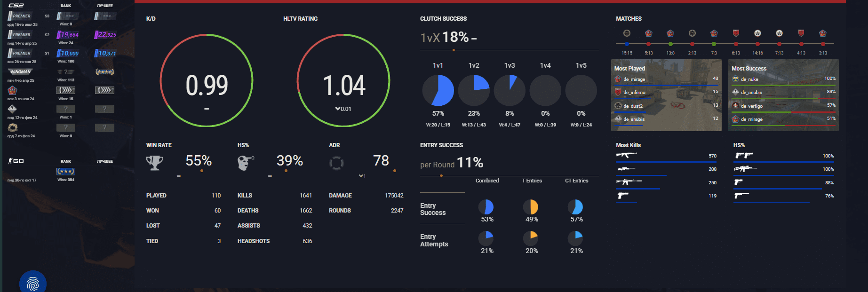This screenshot has height=292, width=868.
Task: Click the trophy icon beside Win Rate
Action: [155, 163]
